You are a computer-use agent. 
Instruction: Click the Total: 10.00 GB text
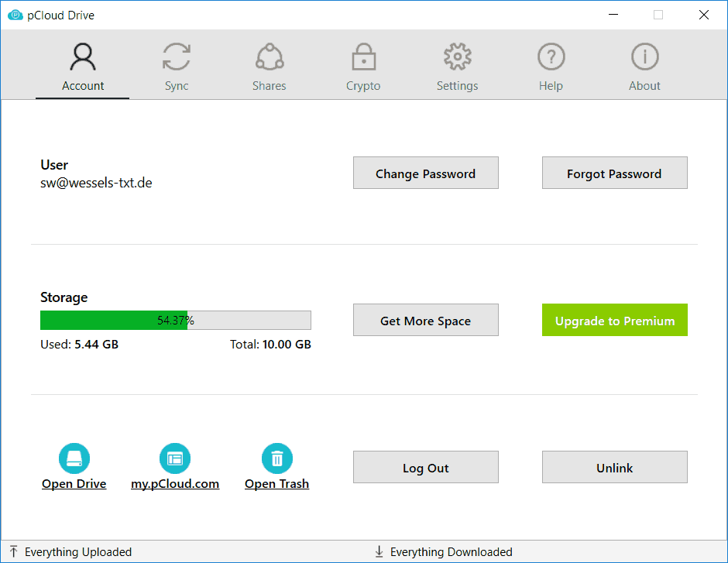click(271, 345)
